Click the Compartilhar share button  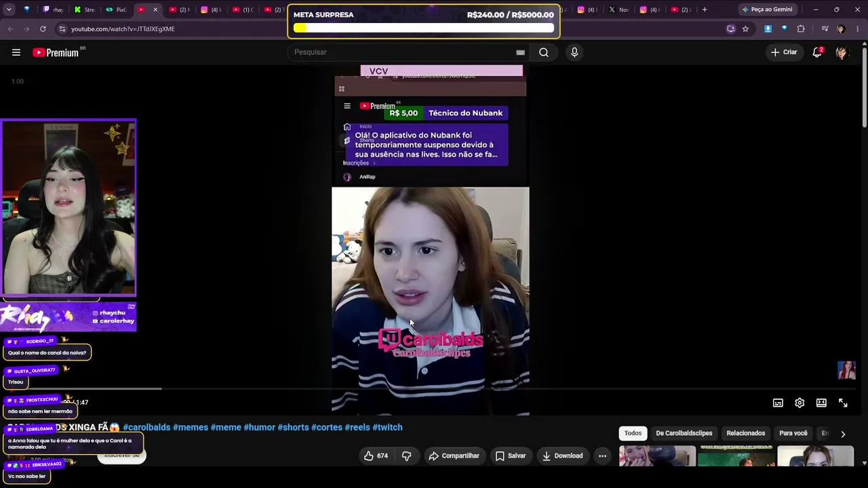[x=454, y=456]
